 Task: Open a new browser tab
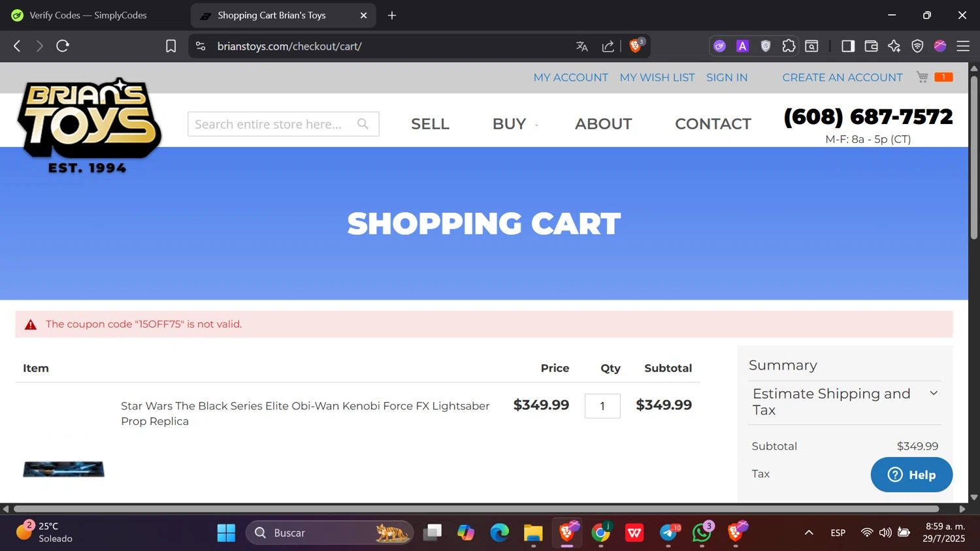392,15
